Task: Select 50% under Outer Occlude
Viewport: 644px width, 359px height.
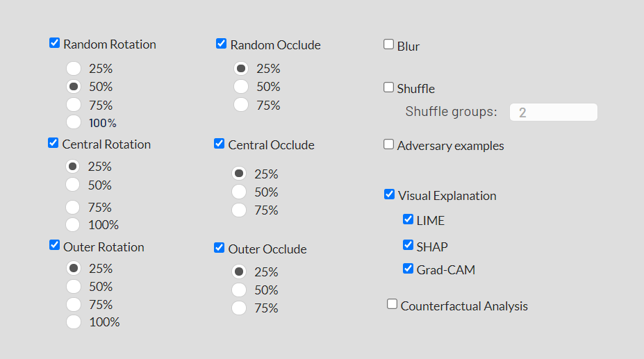Action: pos(239,290)
